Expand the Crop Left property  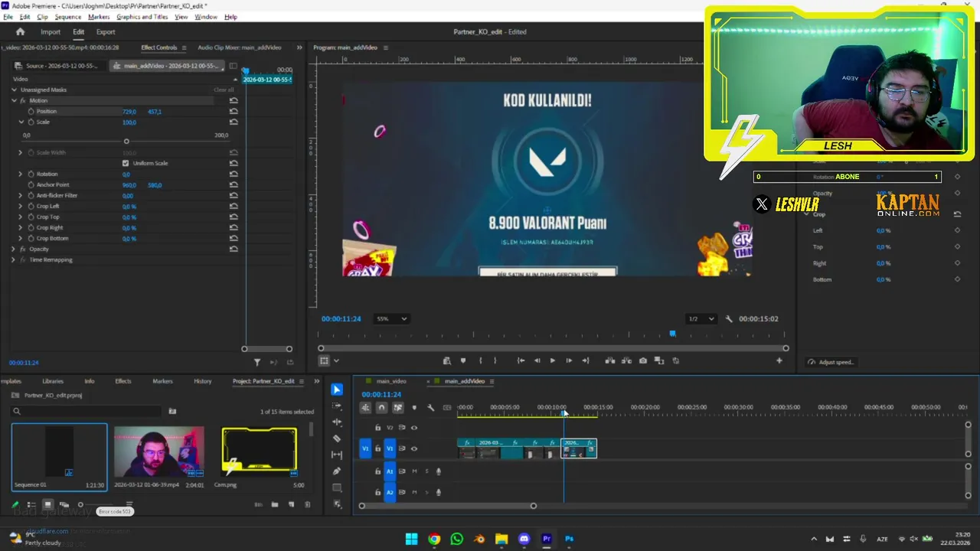[21, 207]
